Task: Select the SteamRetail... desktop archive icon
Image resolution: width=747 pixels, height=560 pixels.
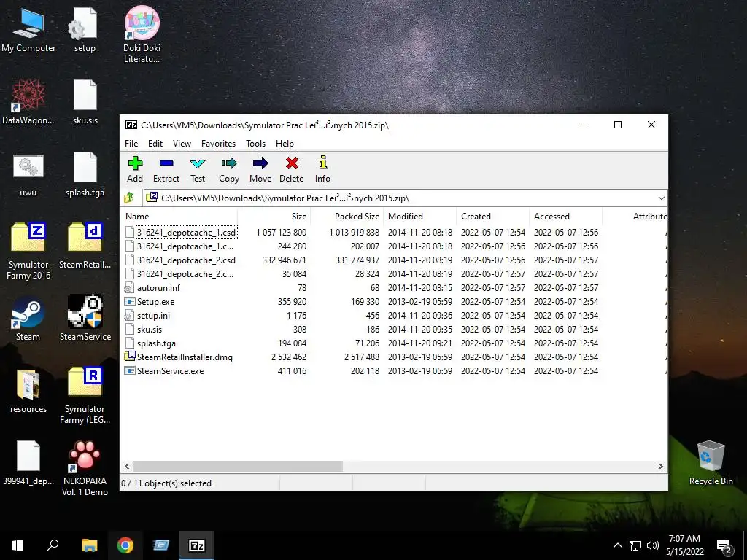Action: 85,246
